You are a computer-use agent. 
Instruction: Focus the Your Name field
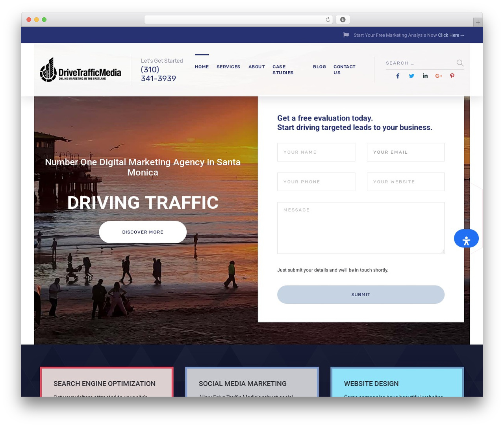[316, 152]
